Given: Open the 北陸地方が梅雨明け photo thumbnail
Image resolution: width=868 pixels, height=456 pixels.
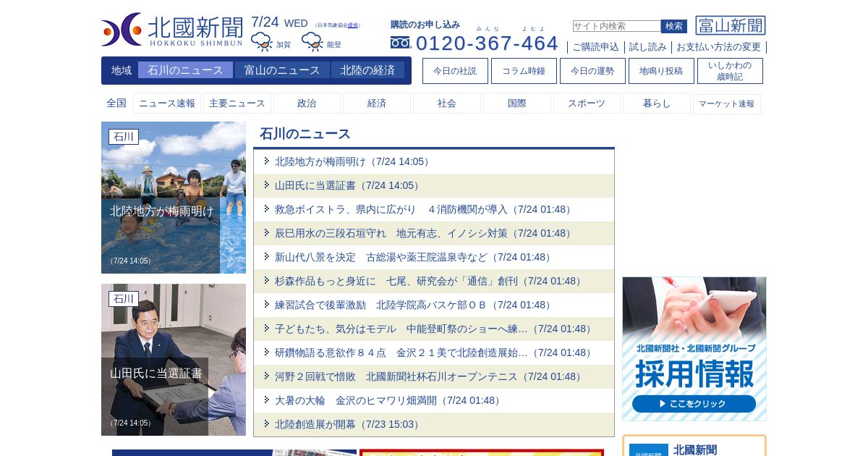Looking at the screenshot, I should (174, 198).
